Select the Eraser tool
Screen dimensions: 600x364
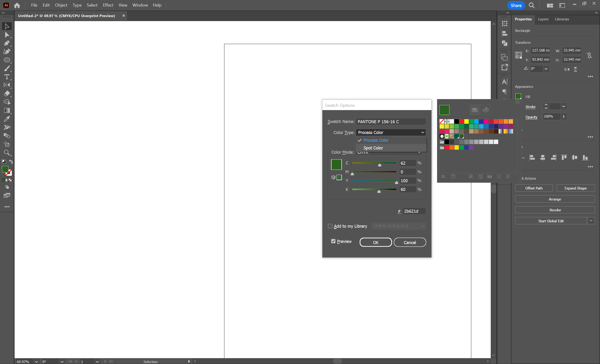point(7,93)
